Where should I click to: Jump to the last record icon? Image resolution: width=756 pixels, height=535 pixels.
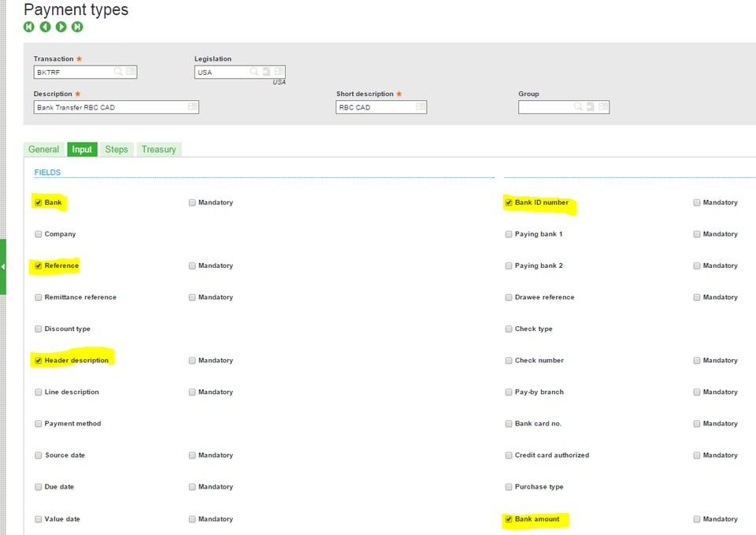tap(77, 26)
